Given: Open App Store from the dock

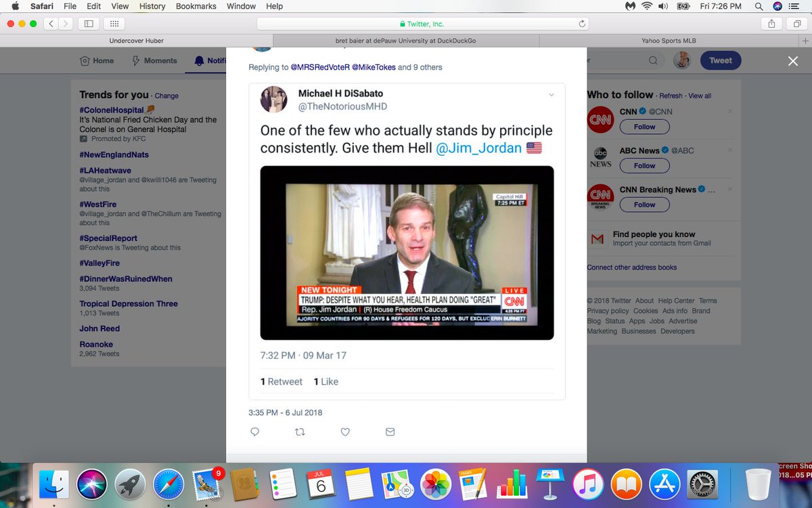Looking at the screenshot, I should point(664,484).
